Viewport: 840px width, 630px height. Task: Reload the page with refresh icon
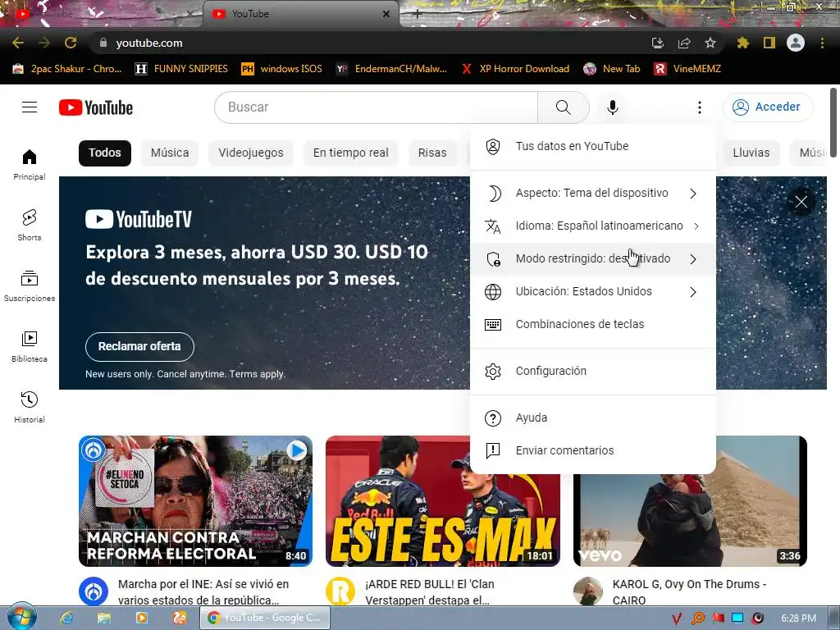pyautogui.click(x=71, y=43)
